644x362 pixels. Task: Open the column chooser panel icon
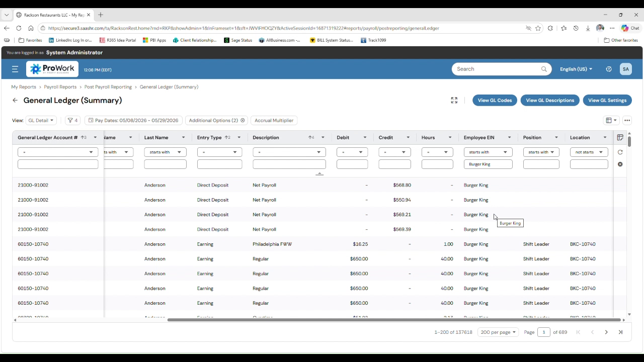tap(620, 137)
